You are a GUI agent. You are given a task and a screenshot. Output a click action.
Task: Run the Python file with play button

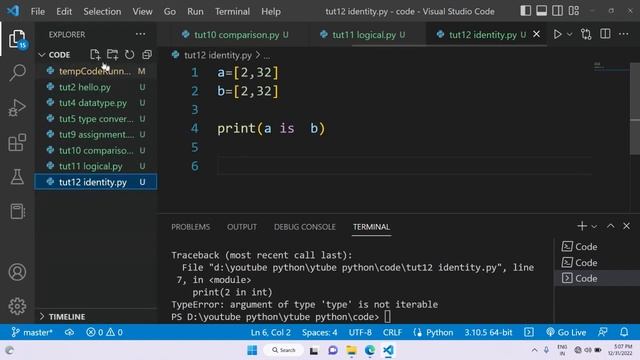click(557, 34)
